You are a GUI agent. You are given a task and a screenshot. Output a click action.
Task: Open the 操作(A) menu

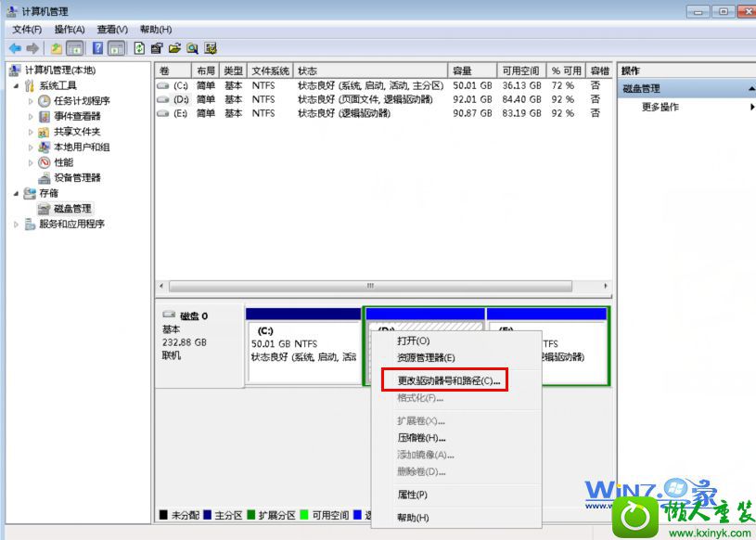point(70,30)
